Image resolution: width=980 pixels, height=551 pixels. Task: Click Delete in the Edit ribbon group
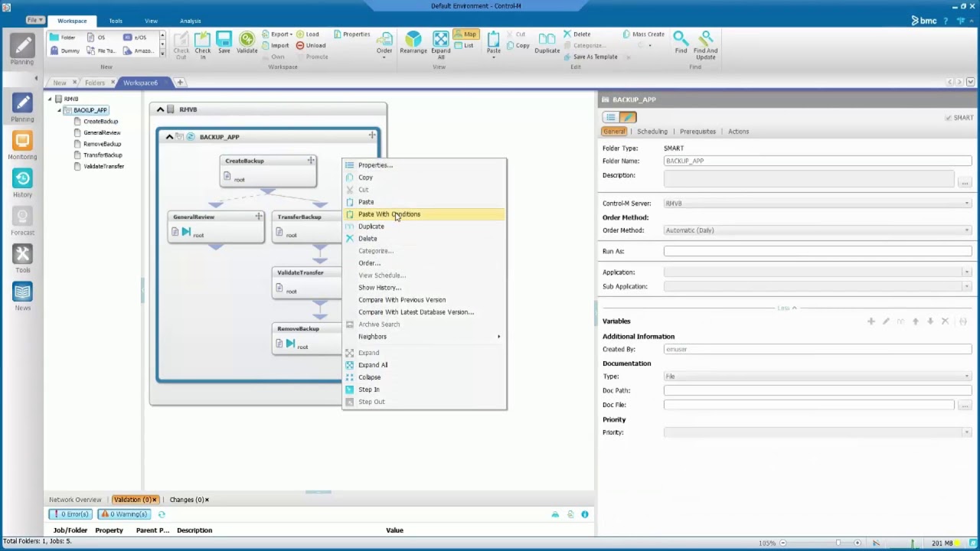coord(577,34)
